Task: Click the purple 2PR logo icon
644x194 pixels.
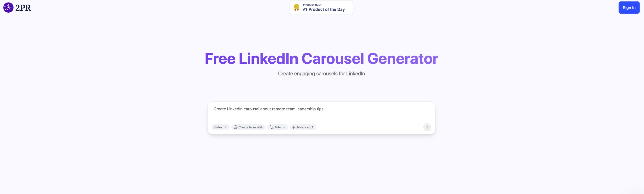Action: (x=8, y=8)
